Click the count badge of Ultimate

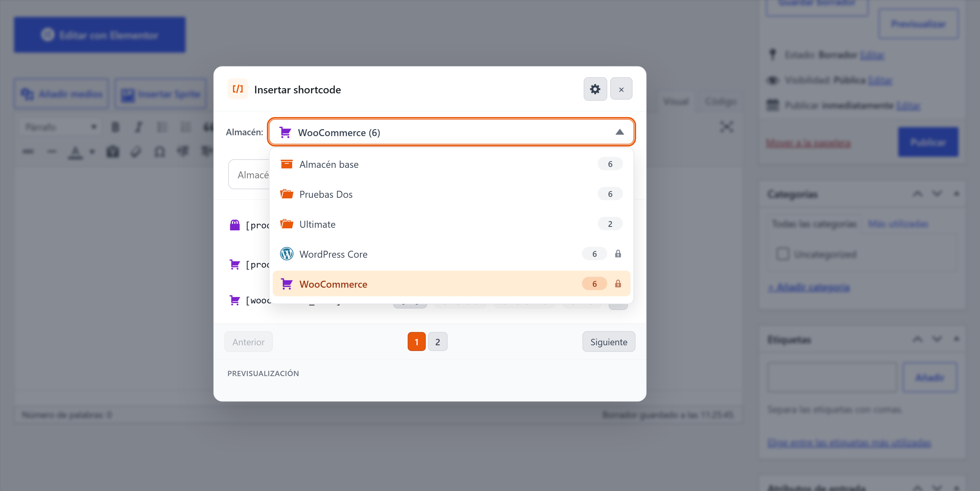tap(610, 224)
